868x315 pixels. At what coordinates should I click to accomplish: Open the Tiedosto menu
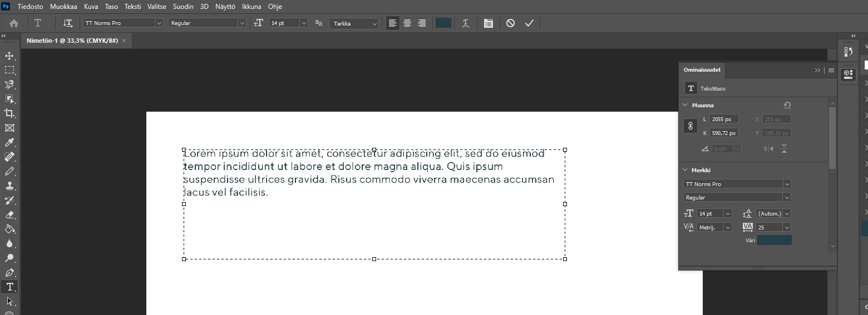click(30, 7)
